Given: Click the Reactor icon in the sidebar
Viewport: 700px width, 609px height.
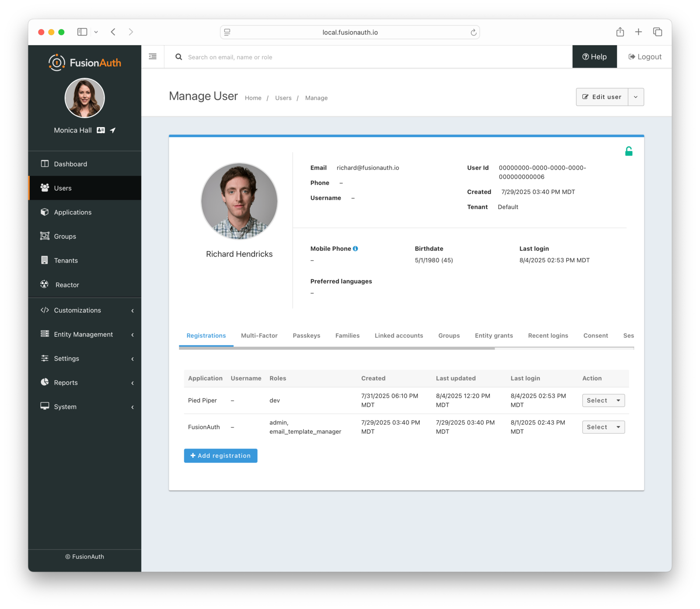Looking at the screenshot, I should pyautogui.click(x=44, y=285).
